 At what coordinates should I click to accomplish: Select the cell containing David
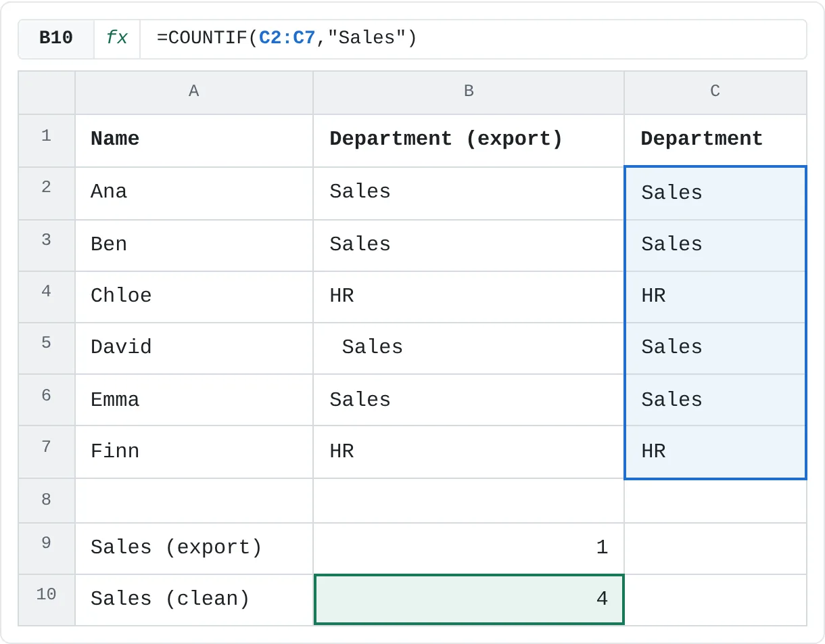click(194, 348)
